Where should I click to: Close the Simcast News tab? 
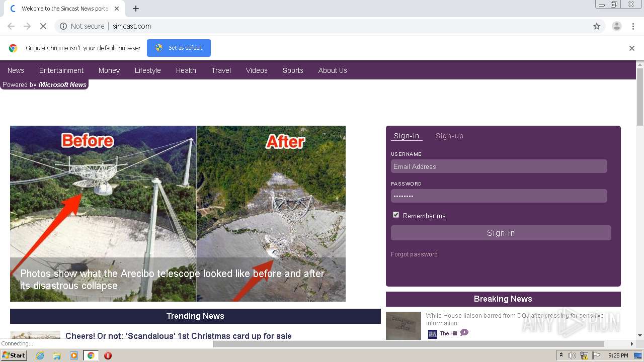117,9
